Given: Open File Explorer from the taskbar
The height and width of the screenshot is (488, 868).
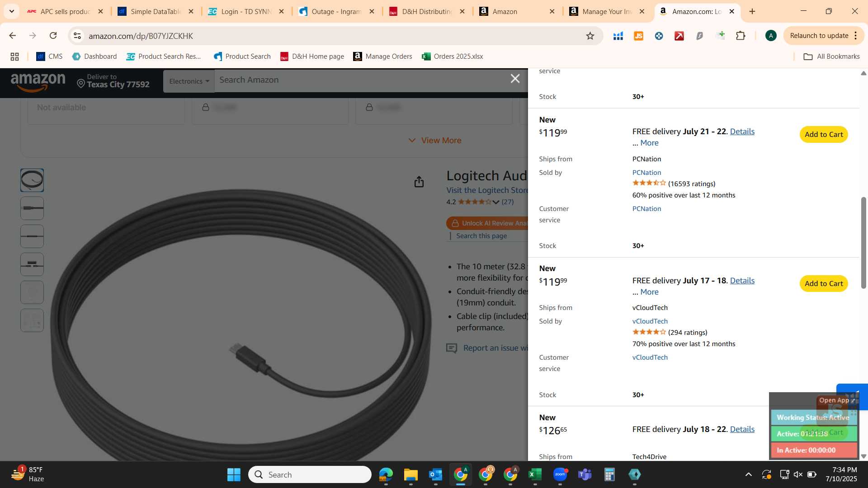Looking at the screenshot, I should click(x=410, y=474).
